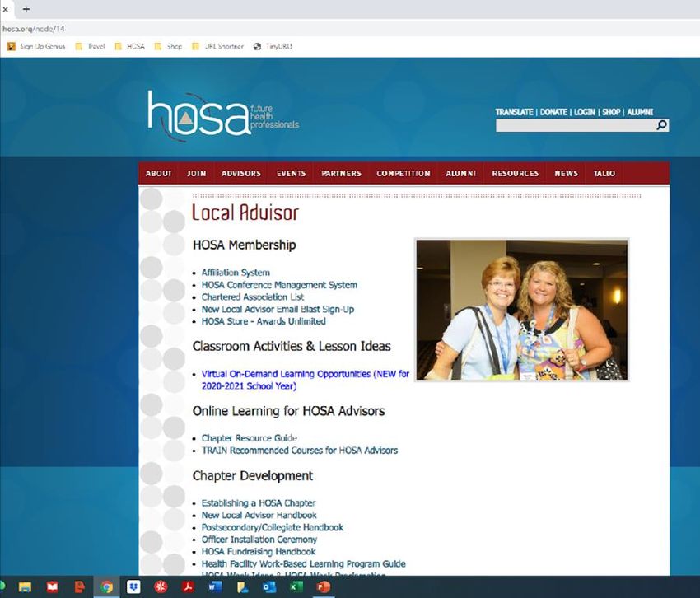This screenshot has width=700, height=598.
Task: Open Dropbox from the taskbar
Action: [x=133, y=586]
